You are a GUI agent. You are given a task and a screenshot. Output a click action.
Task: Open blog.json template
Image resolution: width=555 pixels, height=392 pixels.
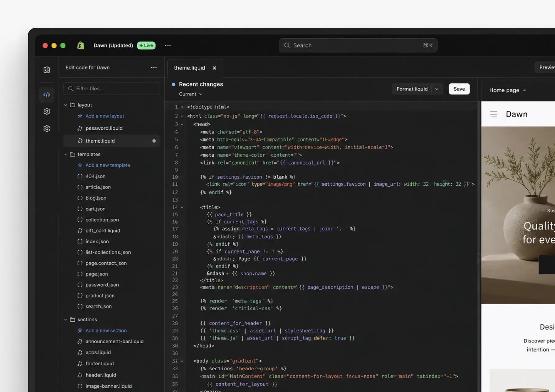point(96,198)
